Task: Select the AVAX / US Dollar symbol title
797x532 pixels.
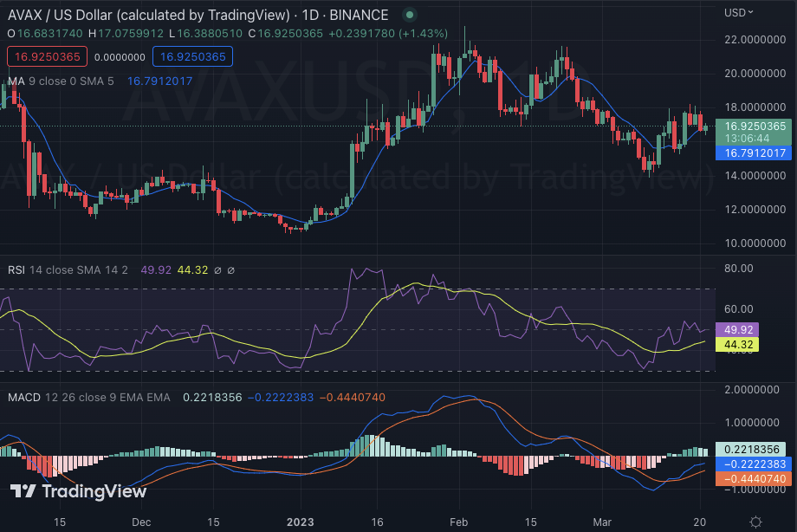Action: pyautogui.click(x=148, y=15)
